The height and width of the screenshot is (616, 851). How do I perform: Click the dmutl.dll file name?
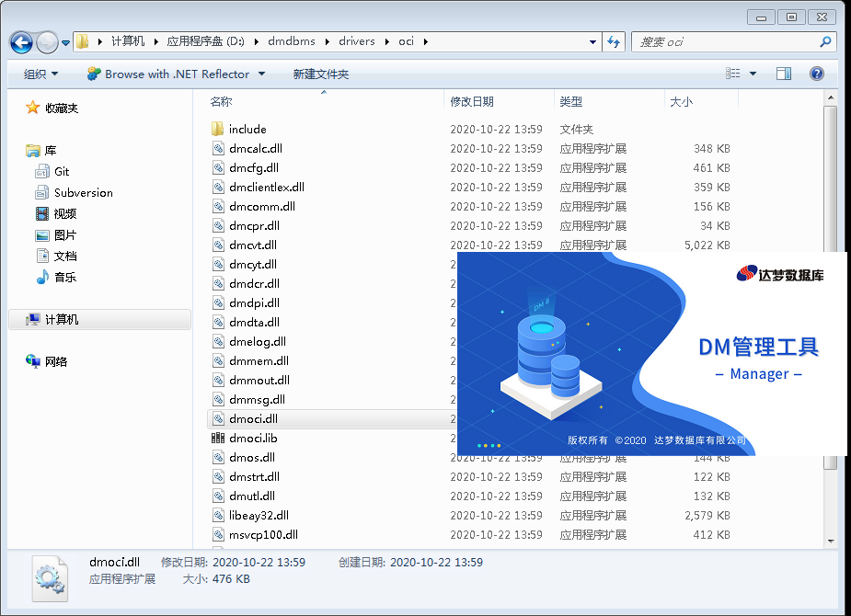point(252,496)
